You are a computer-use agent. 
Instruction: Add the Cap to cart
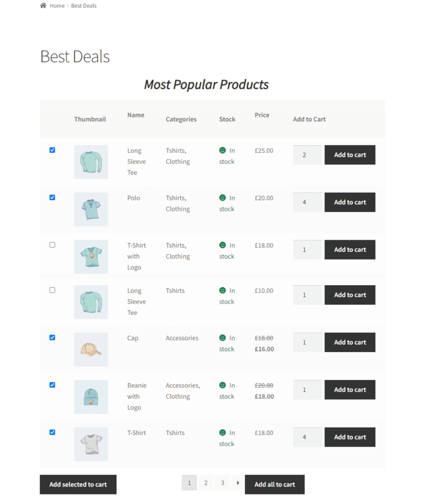(349, 342)
